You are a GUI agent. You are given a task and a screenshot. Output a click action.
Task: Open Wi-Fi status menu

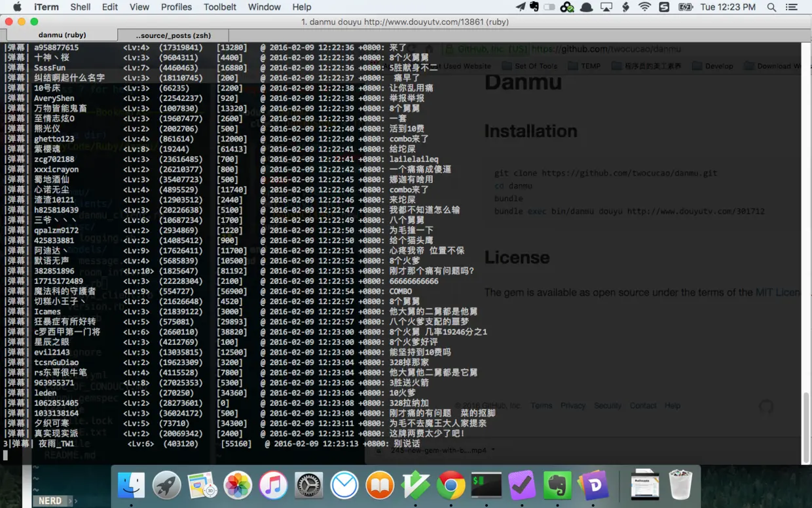click(x=645, y=7)
